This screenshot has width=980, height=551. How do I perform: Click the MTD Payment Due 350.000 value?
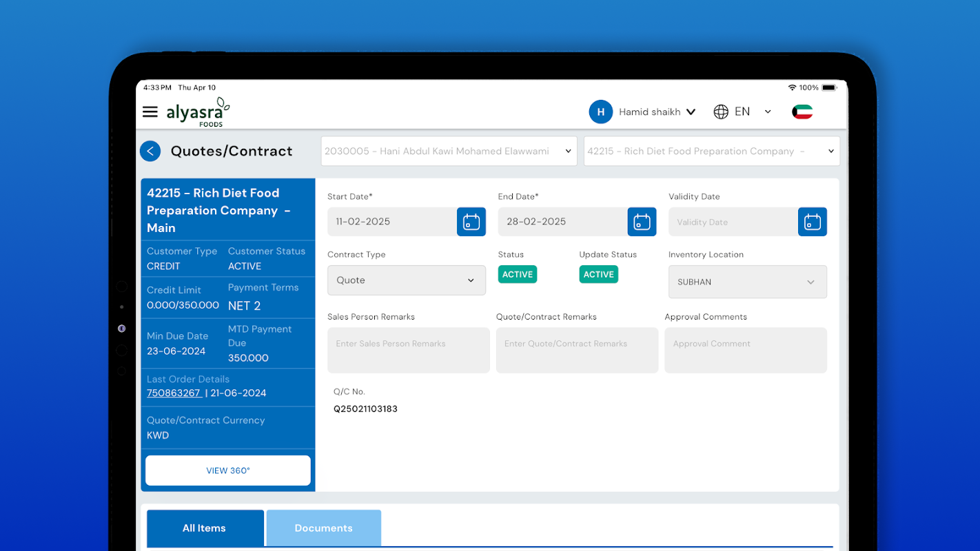point(248,358)
